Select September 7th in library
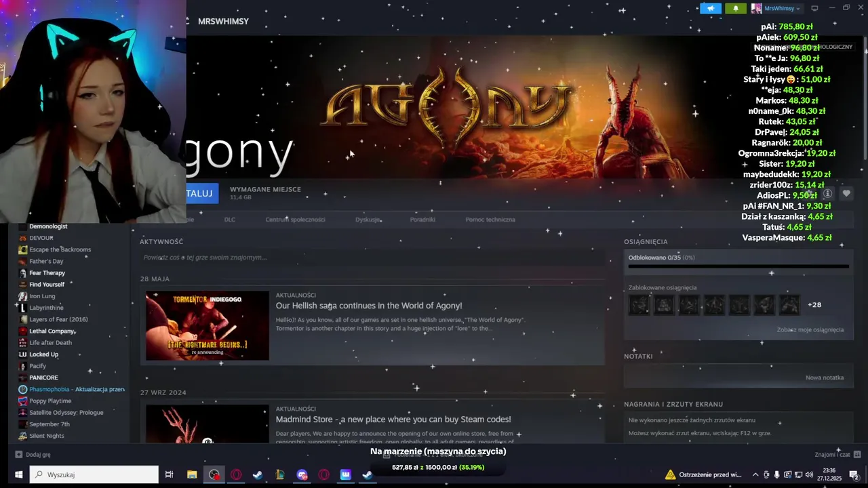The image size is (868, 488). [50, 424]
